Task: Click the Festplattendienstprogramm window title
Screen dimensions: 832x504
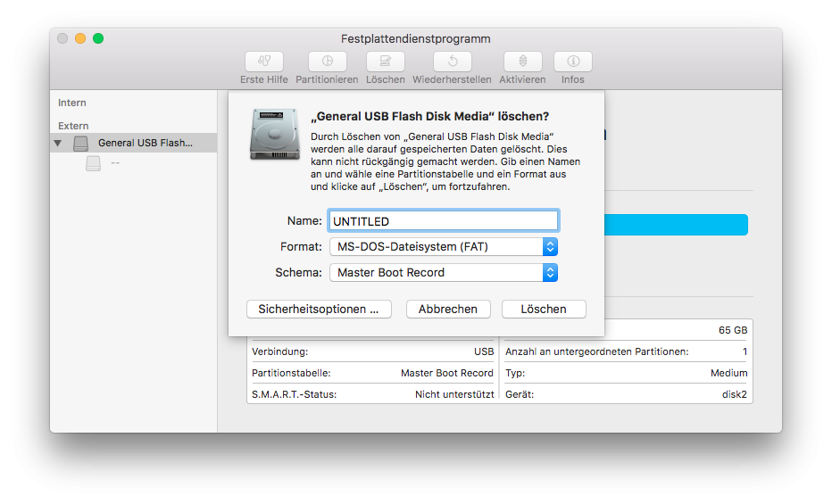Action: coord(415,38)
